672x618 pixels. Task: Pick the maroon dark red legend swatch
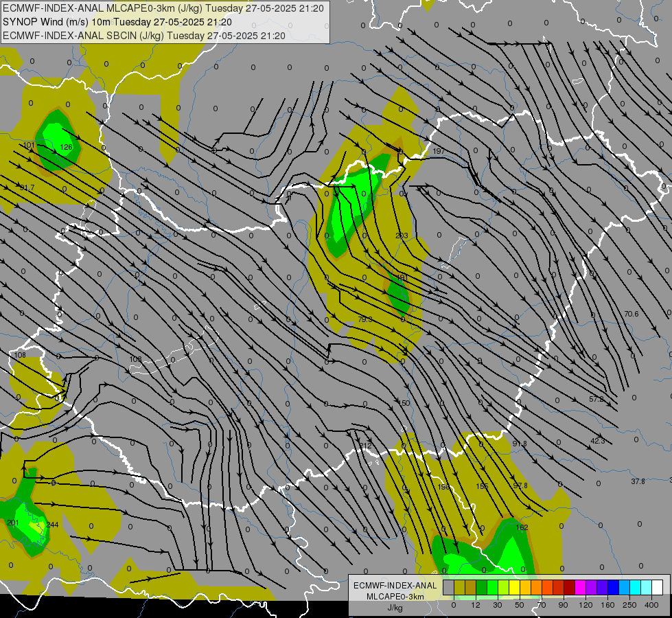(569, 587)
